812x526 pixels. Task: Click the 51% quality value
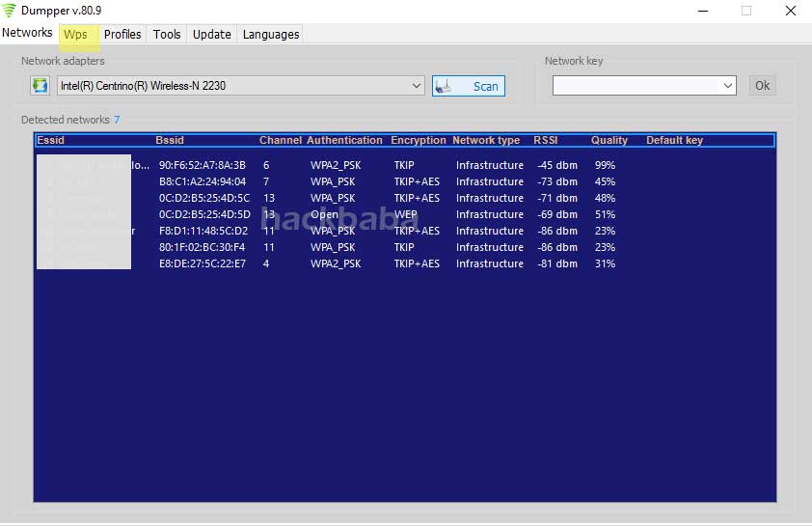tap(605, 214)
